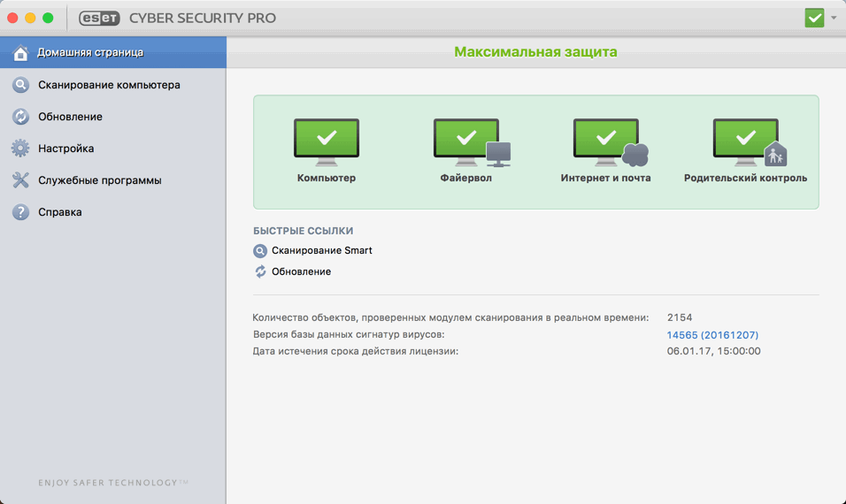Click the magnifier icon for computer scan

(x=20, y=85)
